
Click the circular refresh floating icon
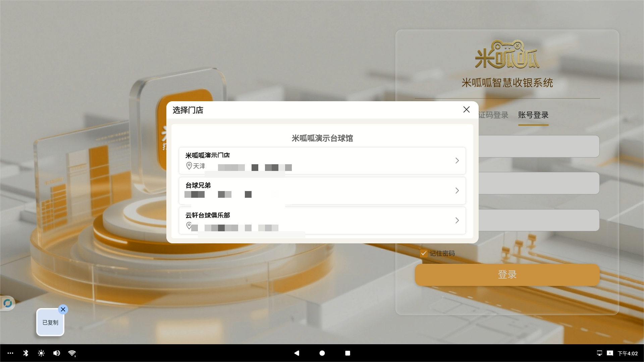pyautogui.click(x=7, y=303)
